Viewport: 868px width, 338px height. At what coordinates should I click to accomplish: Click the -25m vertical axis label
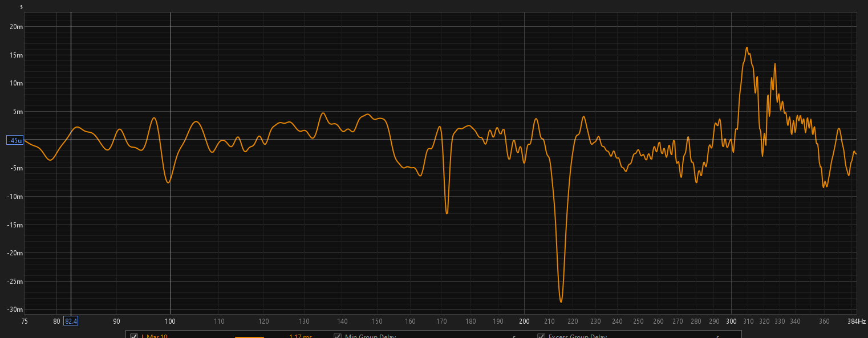tap(15, 282)
